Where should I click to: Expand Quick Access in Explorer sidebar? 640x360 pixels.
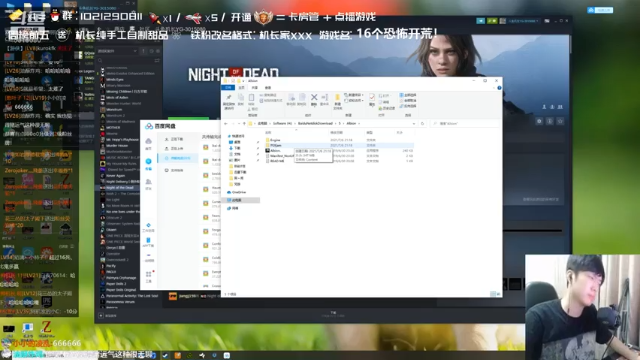237,136
